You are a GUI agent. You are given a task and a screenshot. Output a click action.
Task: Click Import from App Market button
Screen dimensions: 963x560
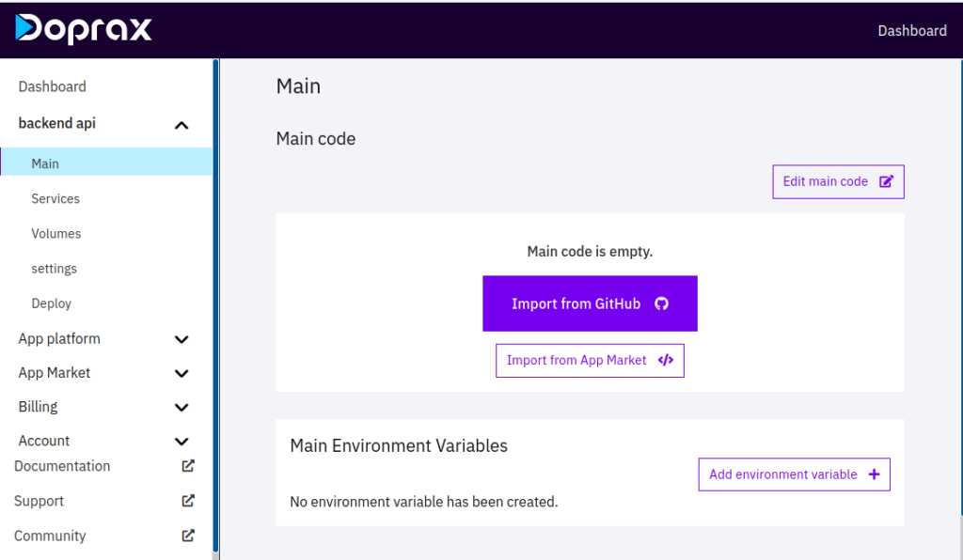point(590,361)
